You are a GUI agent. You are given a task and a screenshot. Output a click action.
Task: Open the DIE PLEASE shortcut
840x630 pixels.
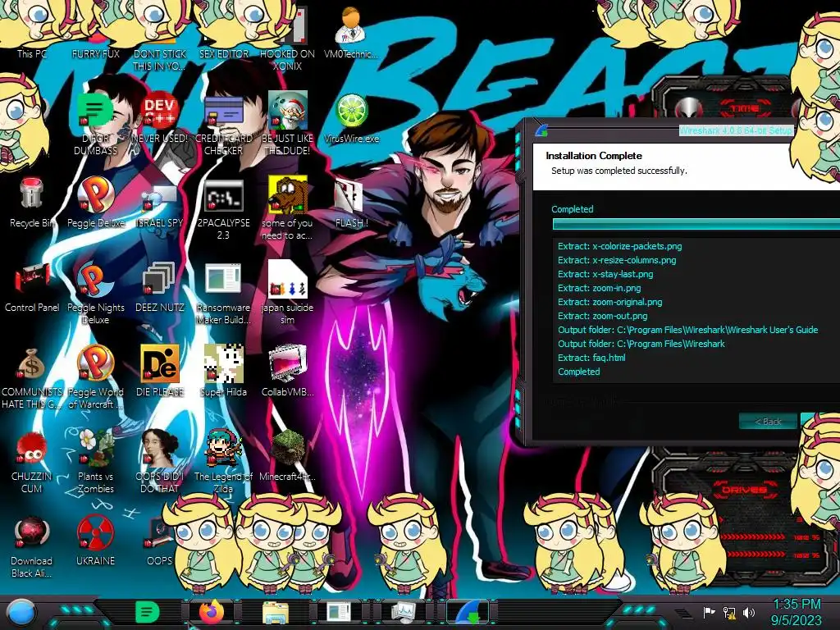[160, 372]
